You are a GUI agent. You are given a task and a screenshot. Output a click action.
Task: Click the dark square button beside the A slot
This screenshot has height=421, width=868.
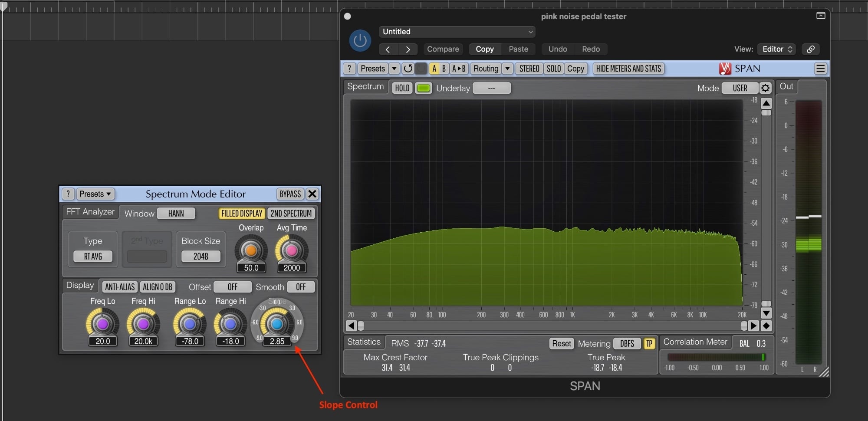coord(421,69)
